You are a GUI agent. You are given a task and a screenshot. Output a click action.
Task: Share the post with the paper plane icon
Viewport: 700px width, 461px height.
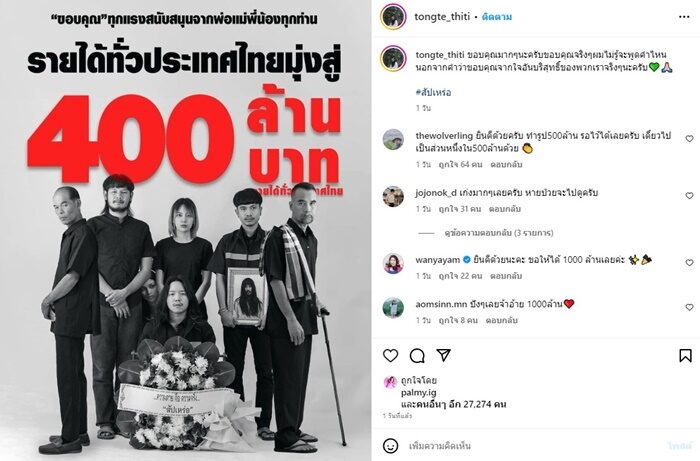point(443,355)
